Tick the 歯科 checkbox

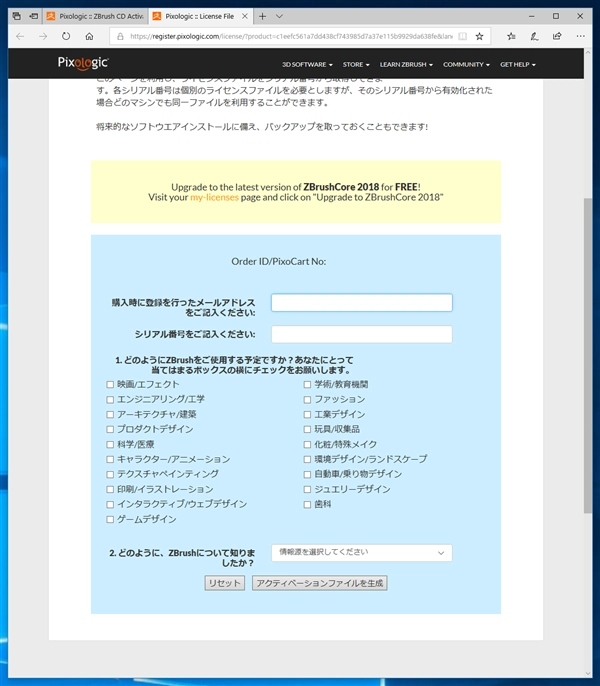click(x=307, y=504)
